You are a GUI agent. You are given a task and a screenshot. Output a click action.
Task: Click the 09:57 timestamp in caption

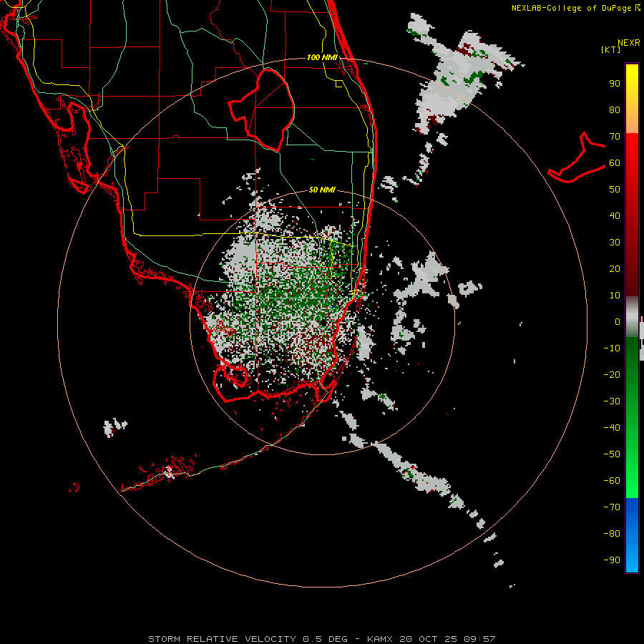coord(479,639)
